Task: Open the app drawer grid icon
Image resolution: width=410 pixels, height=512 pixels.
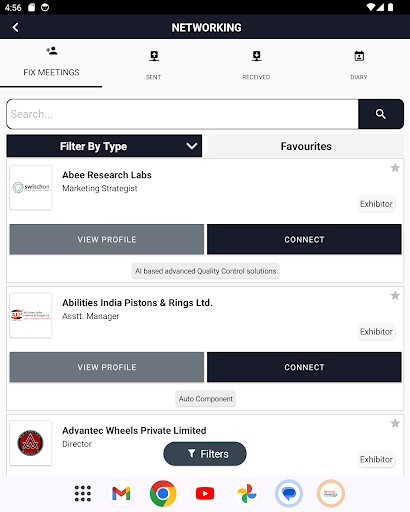Action: point(83,493)
